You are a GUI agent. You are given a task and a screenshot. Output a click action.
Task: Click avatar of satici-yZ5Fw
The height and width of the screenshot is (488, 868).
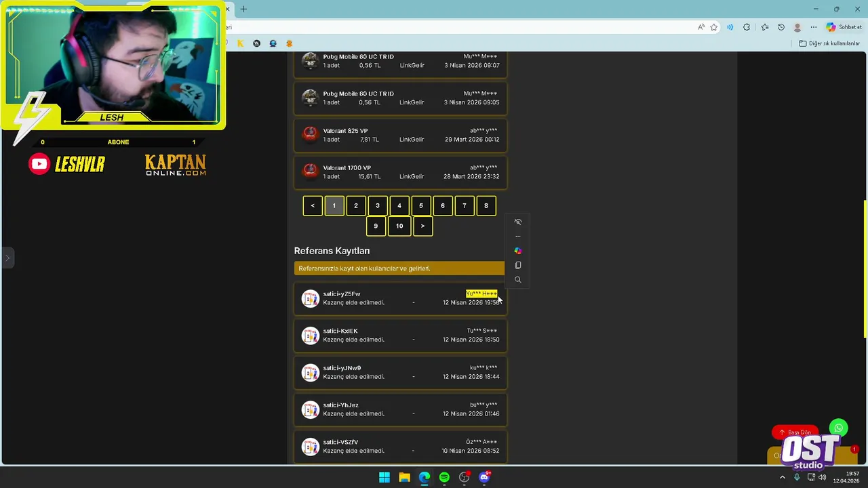(x=310, y=299)
